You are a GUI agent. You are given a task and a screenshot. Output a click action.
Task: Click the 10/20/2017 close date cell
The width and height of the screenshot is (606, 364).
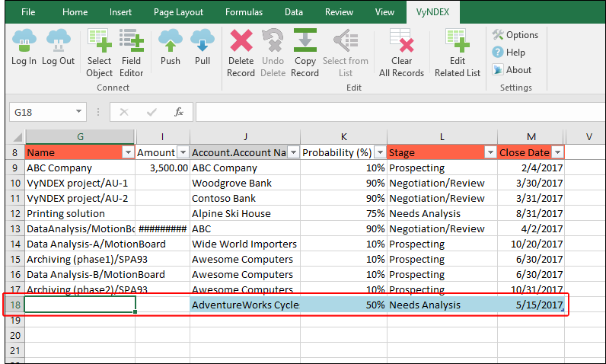click(x=531, y=244)
